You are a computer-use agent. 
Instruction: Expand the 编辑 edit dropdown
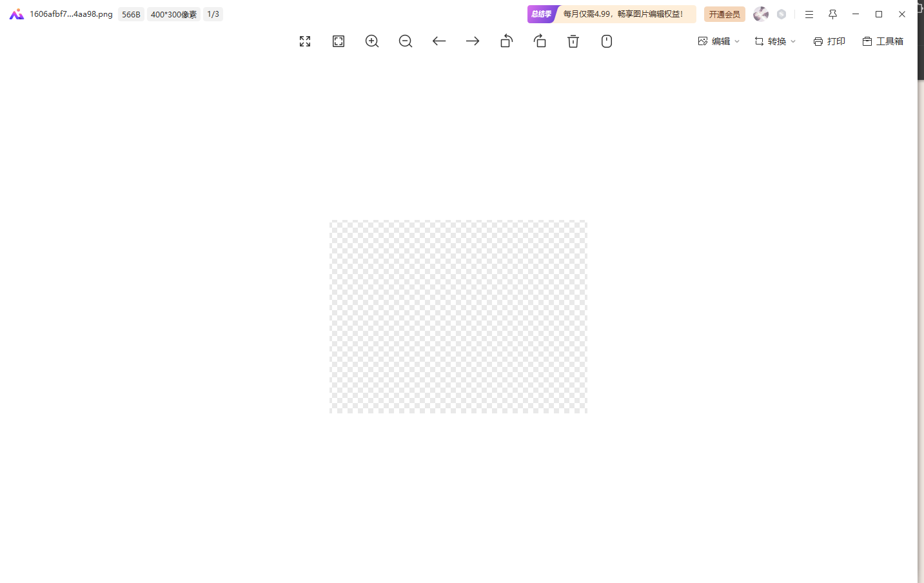pos(719,41)
